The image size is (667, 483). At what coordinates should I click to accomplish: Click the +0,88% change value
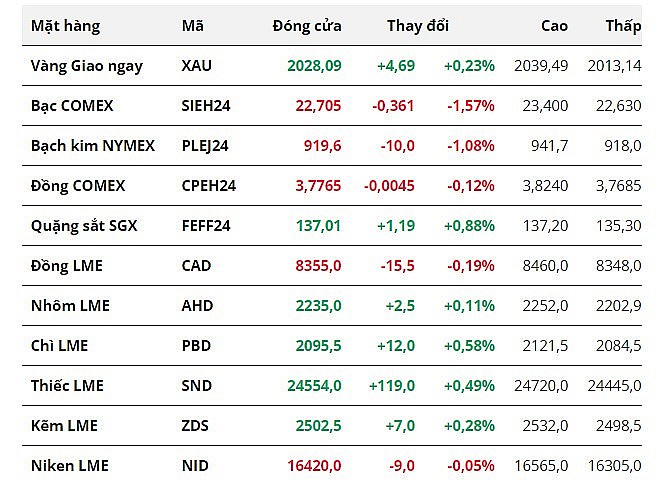pyautogui.click(x=469, y=225)
